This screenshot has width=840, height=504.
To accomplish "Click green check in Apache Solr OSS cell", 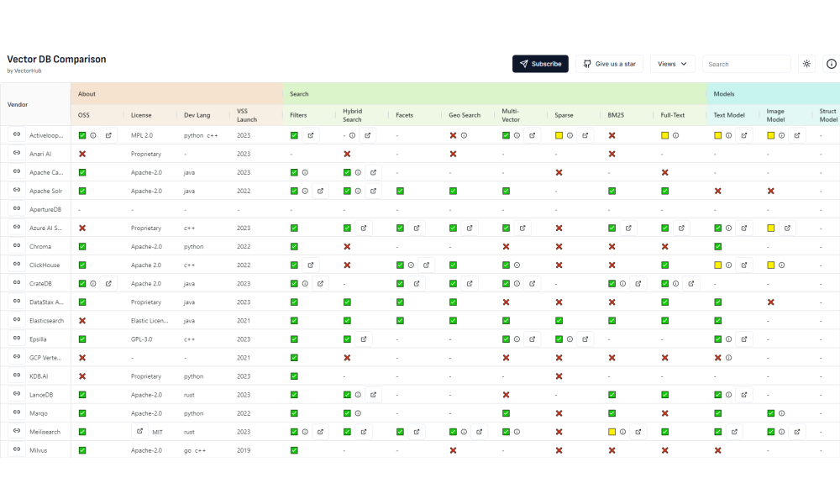I will [x=82, y=191].
